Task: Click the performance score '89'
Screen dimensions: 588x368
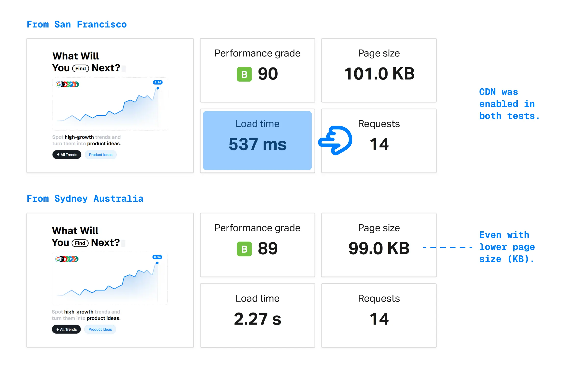Action: (x=268, y=249)
